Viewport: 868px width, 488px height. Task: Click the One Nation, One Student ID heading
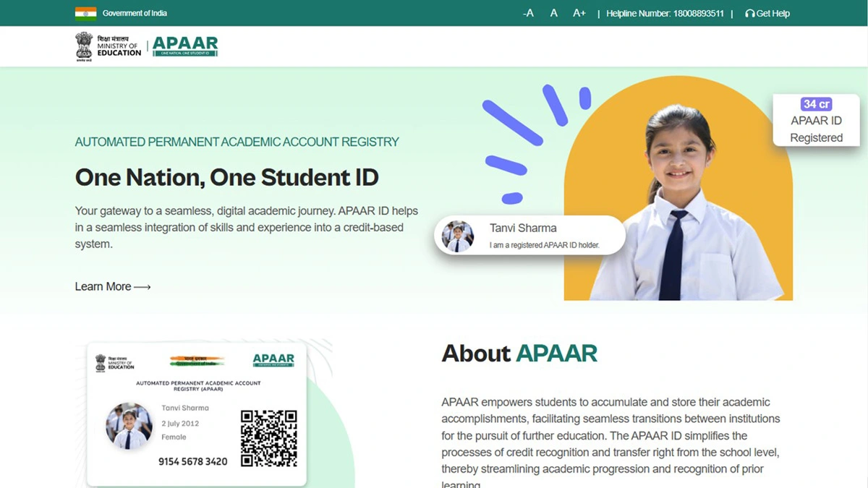(226, 177)
